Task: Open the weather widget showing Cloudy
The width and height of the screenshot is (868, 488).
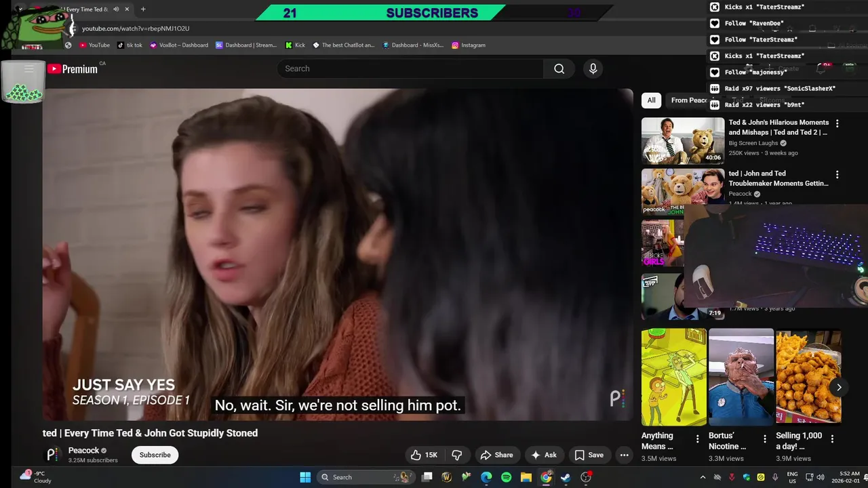Action: [x=35, y=477]
